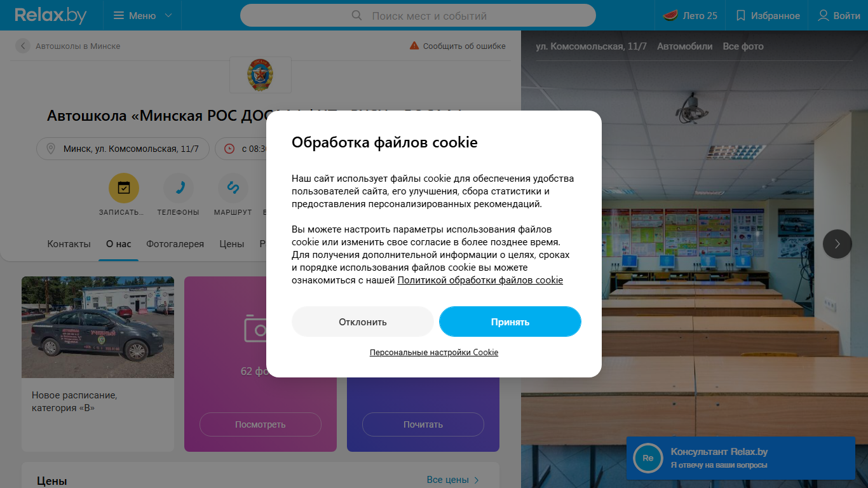Screen dimensions: 868x488
Task: Switch to the Контакты tab
Action: point(69,243)
